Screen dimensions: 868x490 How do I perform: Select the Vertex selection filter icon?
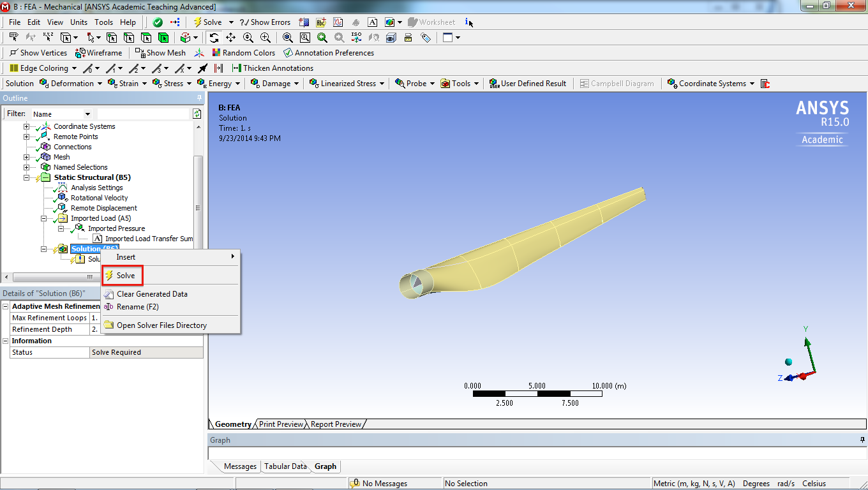[x=112, y=38]
